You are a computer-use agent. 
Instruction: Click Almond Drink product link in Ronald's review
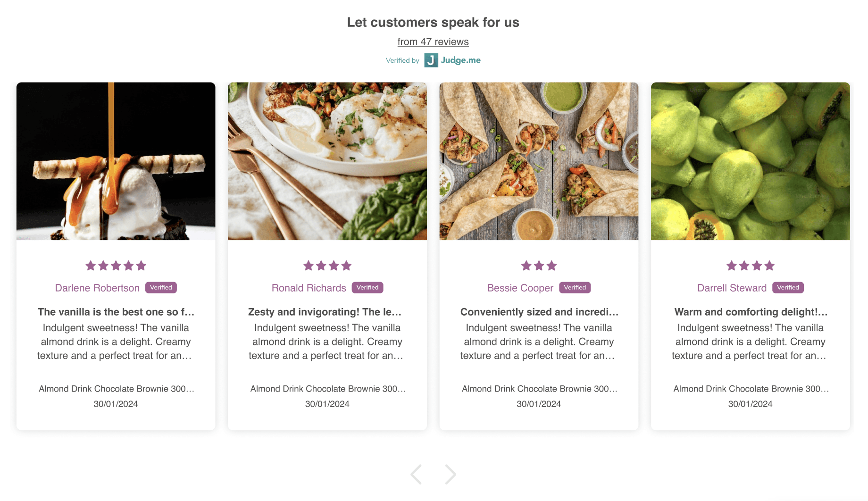point(327,389)
